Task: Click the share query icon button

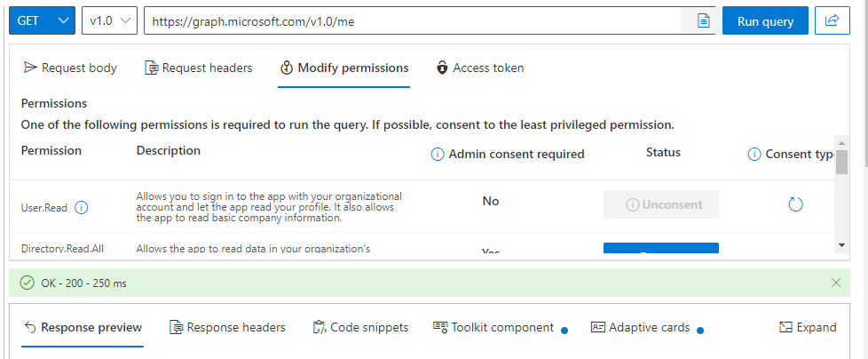Action: 832,20
